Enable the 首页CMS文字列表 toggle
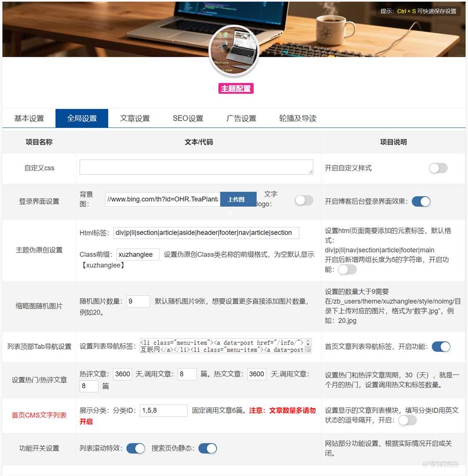This screenshot has height=476, width=468. [x=407, y=420]
